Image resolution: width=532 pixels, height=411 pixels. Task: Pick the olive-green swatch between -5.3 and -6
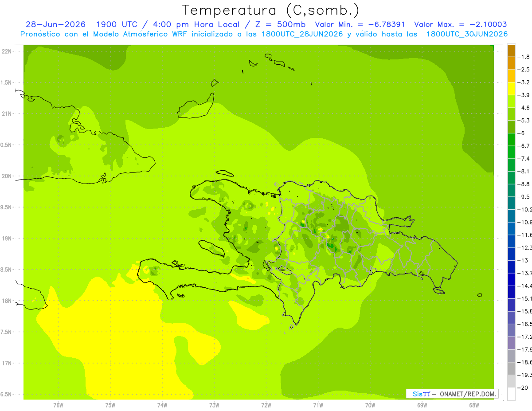coord(511,127)
